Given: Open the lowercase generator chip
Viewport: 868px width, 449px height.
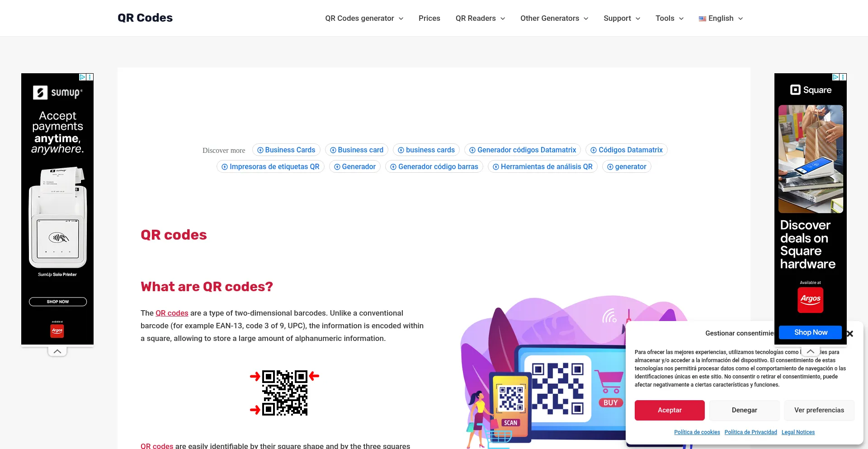Looking at the screenshot, I should click(627, 167).
